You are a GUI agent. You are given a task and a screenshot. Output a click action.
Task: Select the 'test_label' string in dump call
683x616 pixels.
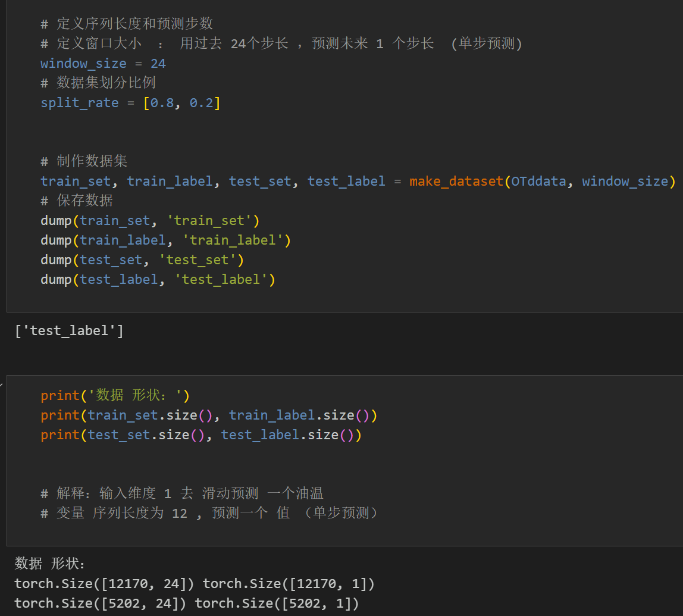[x=224, y=279]
